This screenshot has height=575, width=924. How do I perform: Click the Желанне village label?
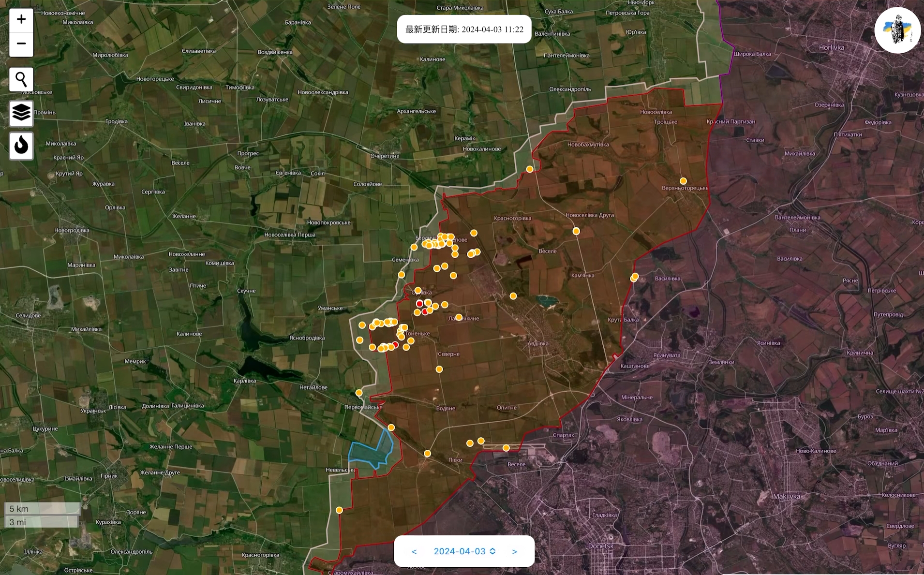tap(184, 216)
